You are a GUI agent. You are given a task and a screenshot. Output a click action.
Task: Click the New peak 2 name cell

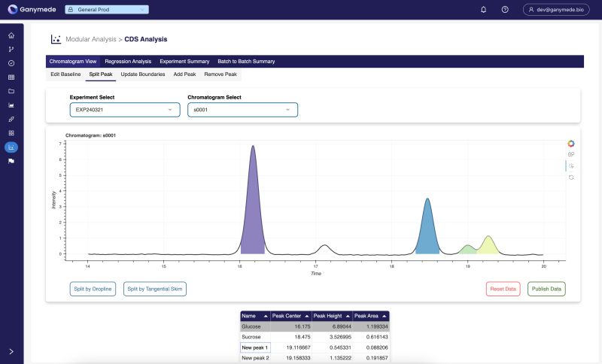[255, 358]
